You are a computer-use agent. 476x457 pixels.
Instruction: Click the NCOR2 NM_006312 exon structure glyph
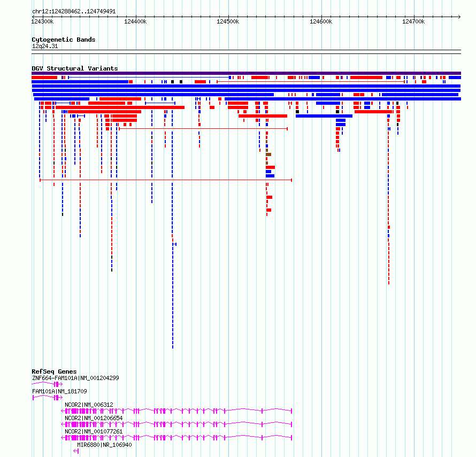point(176,411)
